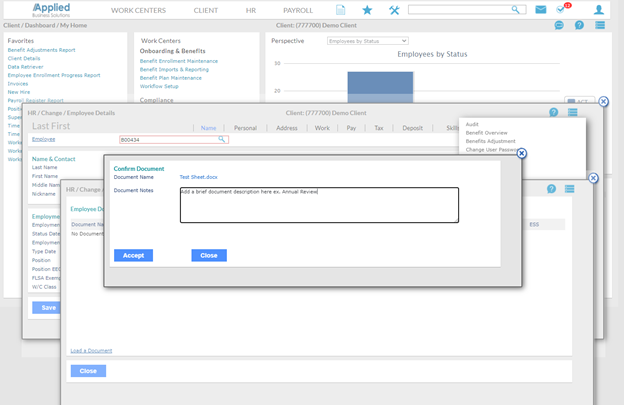Click the Test Sheet.docx document name link
The image size is (624, 405).
point(198,177)
